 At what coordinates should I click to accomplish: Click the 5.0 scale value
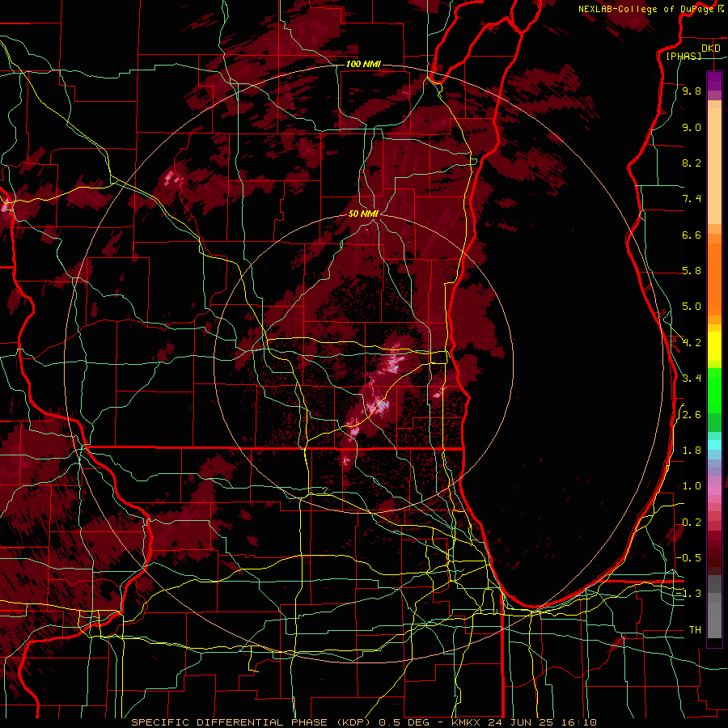click(x=692, y=307)
